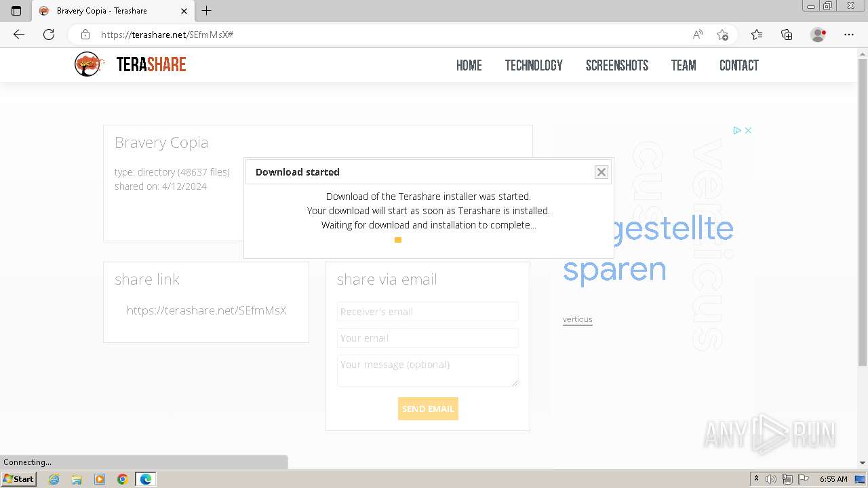Image resolution: width=868 pixels, height=488 pixels.
Task: Click the 'share link' heading
Action: 147,279
